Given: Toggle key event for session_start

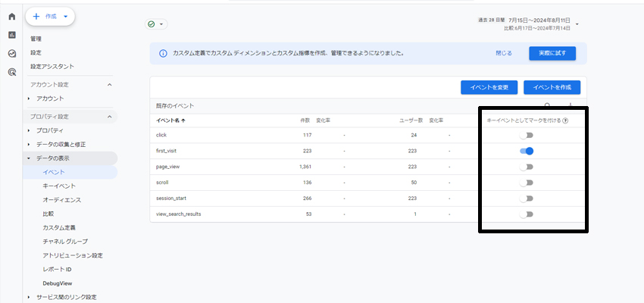Looking at the screenshot, I should click(526, 198).
